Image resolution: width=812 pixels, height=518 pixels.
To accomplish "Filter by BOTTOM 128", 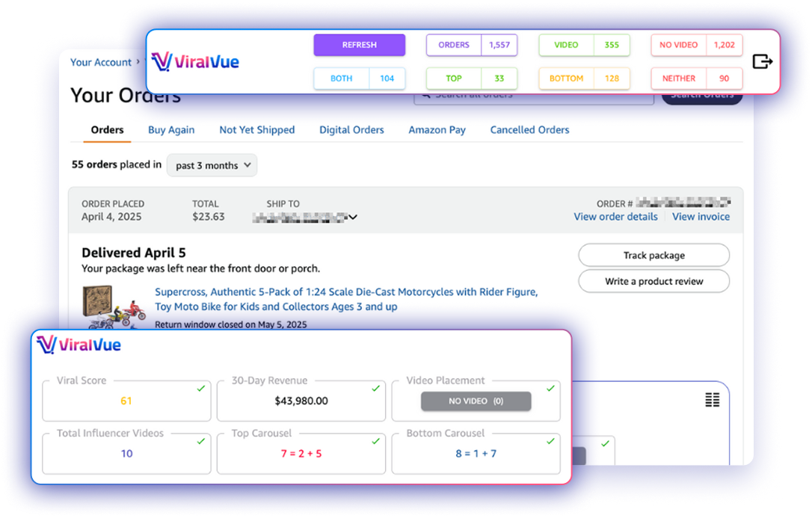I will 584,78.
